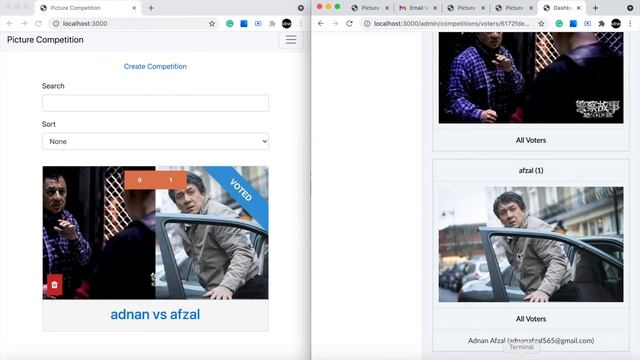The width and height of the screenshot is (640, 360).
Task: View site information for localhost:3000 in left window
Action: point(56,24)
